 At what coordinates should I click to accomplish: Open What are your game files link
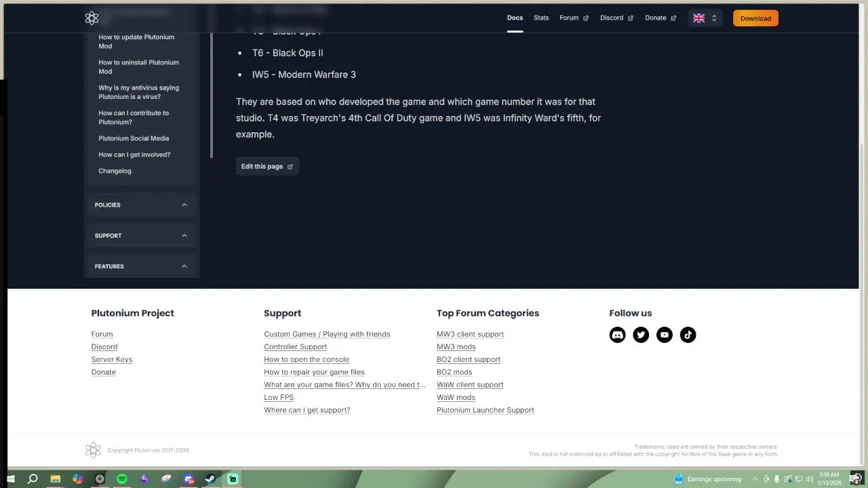pyautogui.click(x=344, y=385)
